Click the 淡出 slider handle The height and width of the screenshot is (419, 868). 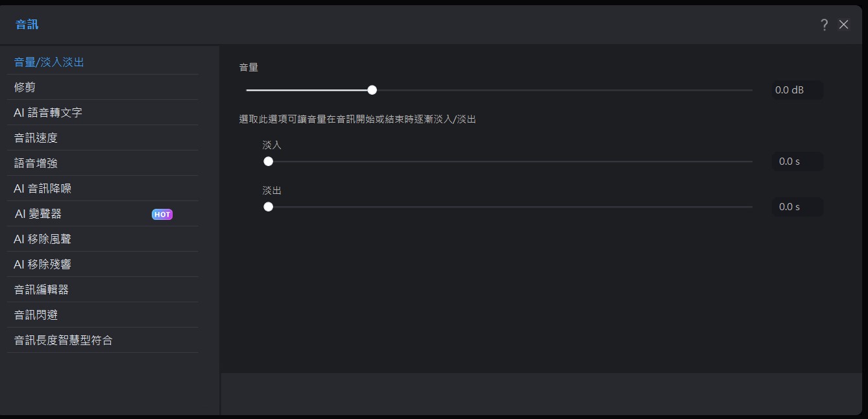pos(268,207)
